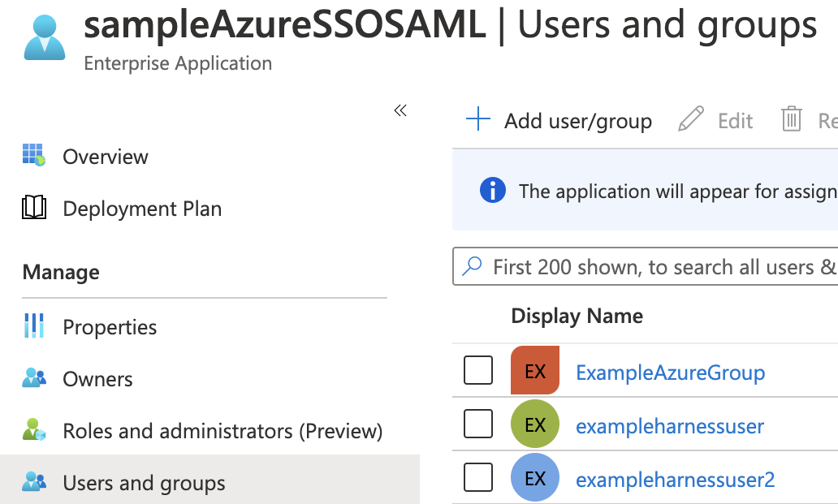This screenshot has width=838, height=504.
Task: Click the trash can remove icon
Action: pyautogui.click(x=791, y=120)
